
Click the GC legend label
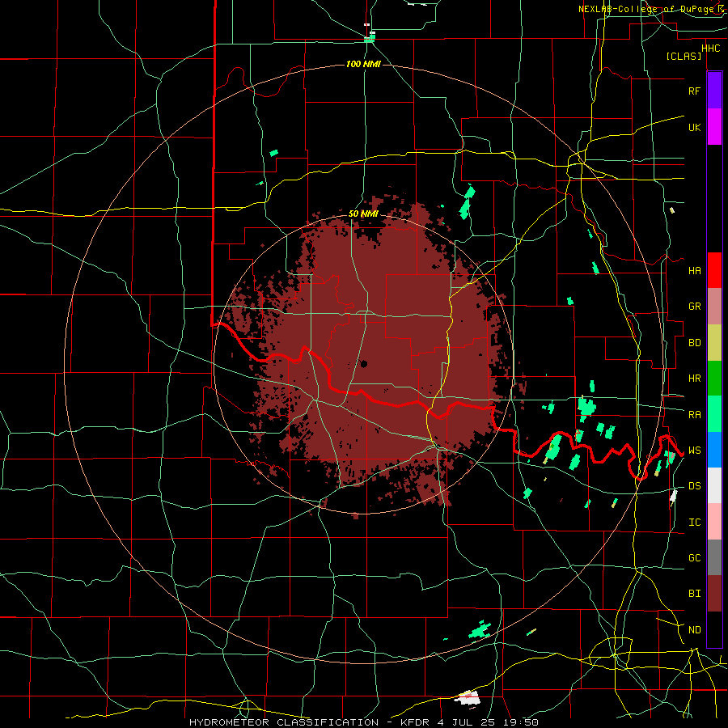click(x=694, y=558)
